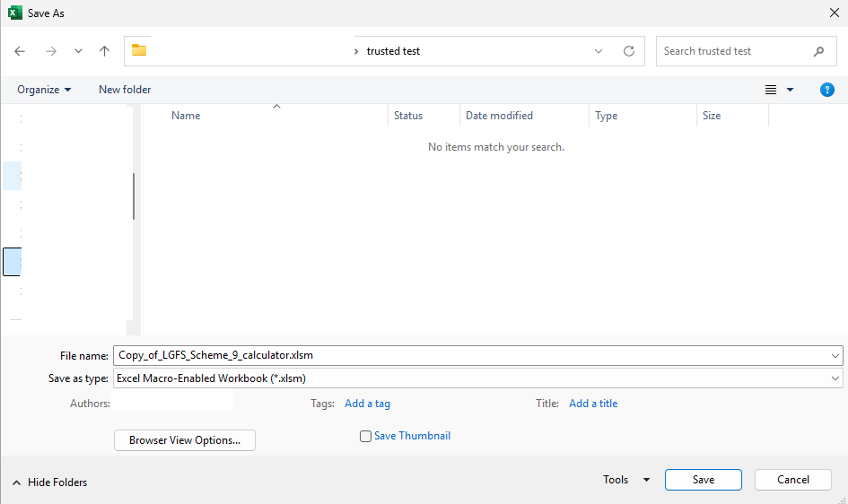
Task: Go forward using the forward arrow
Action: point(51,51)
